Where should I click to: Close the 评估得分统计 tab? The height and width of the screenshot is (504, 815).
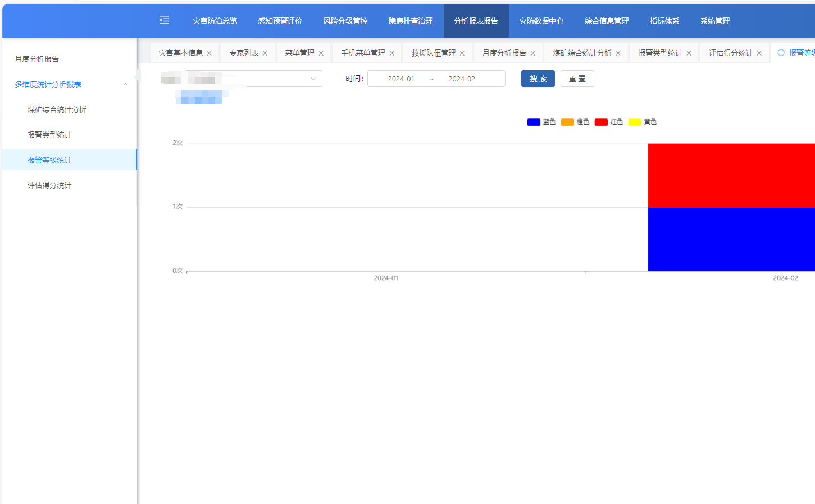click(759, 53)
